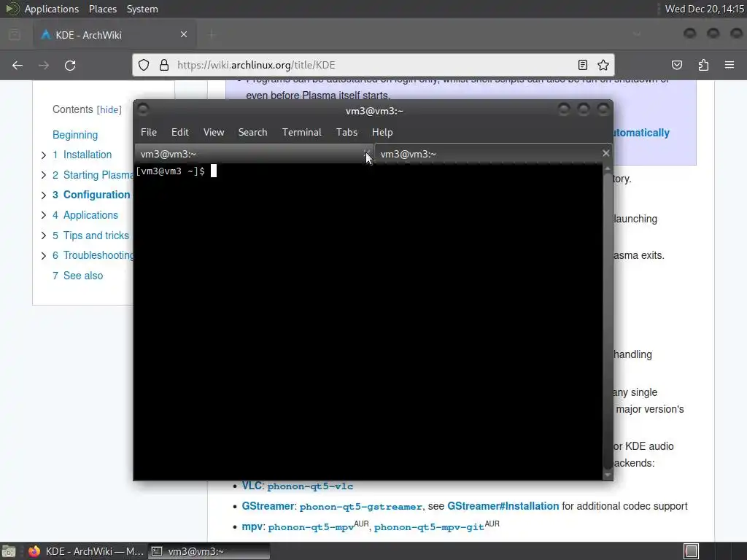Hide the Contents table via [hide]
The image size is (747, 560).
tap(109, 109)
